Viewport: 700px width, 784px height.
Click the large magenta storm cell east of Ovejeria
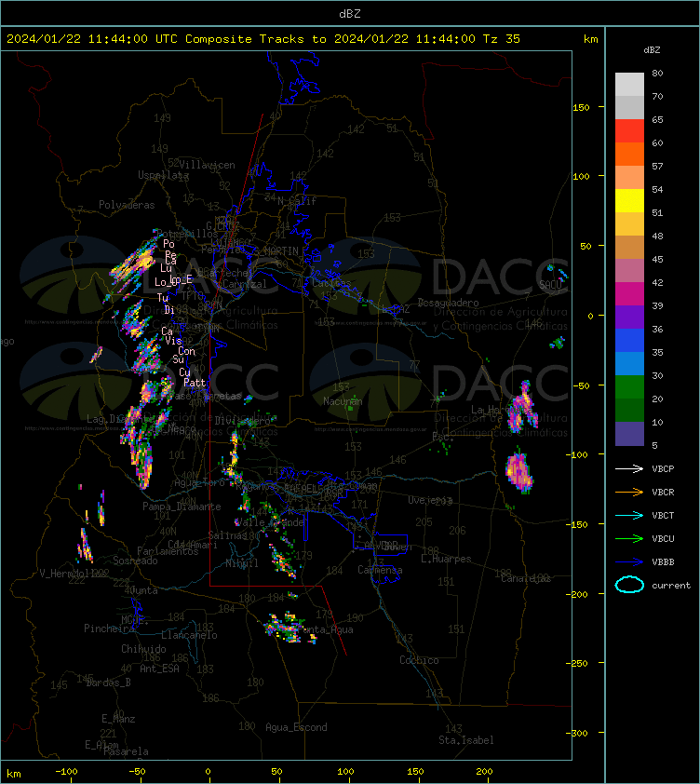click(519, 471)
